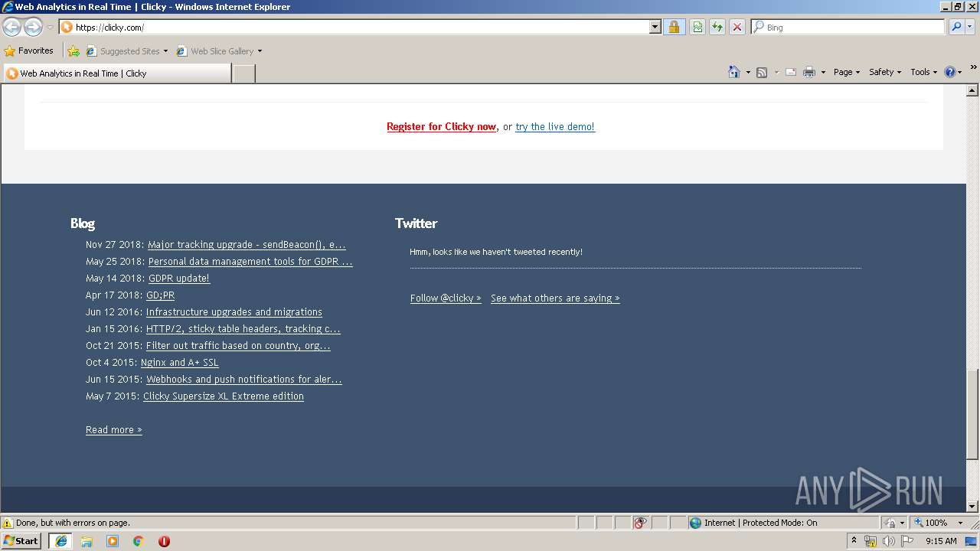The width and height of the screenshot is (980, 551).
Task: Click the browser Back arrow button
Action: click(12, 27)
